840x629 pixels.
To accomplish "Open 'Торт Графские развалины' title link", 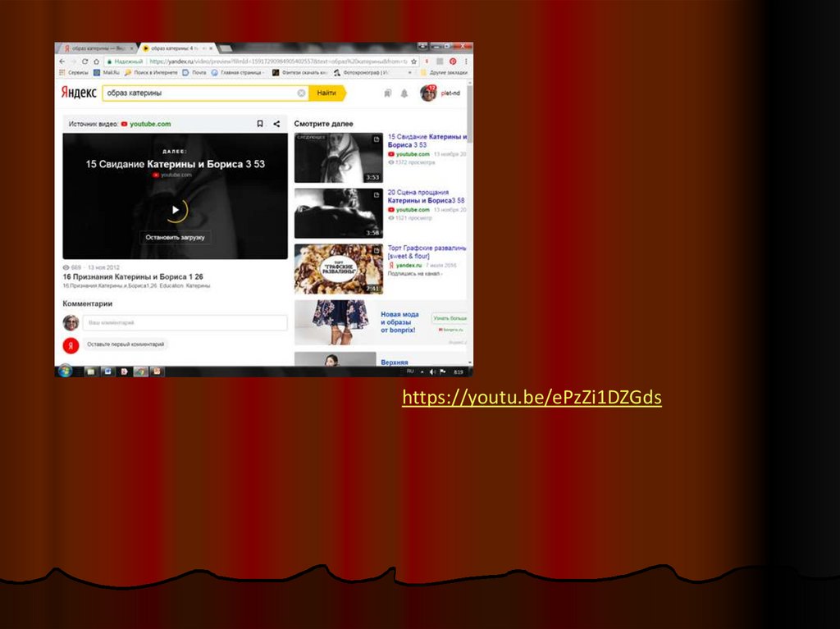I will pos(427,253).
